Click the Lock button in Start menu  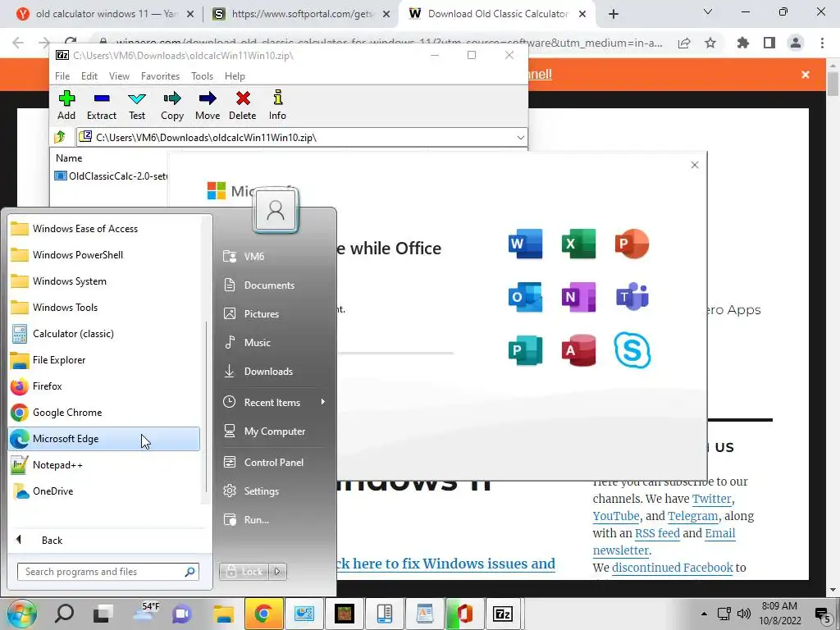pos(244,572)
